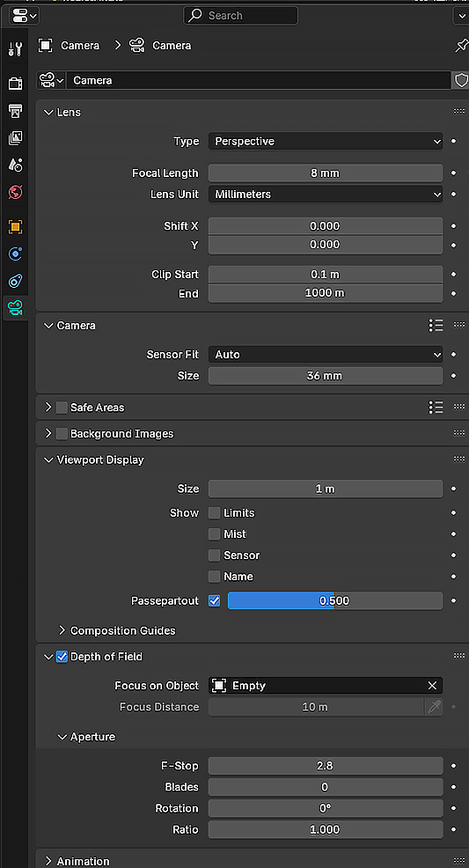Enable Show Limits checkbox
This screenshot has width=469, height=868.
214,513
